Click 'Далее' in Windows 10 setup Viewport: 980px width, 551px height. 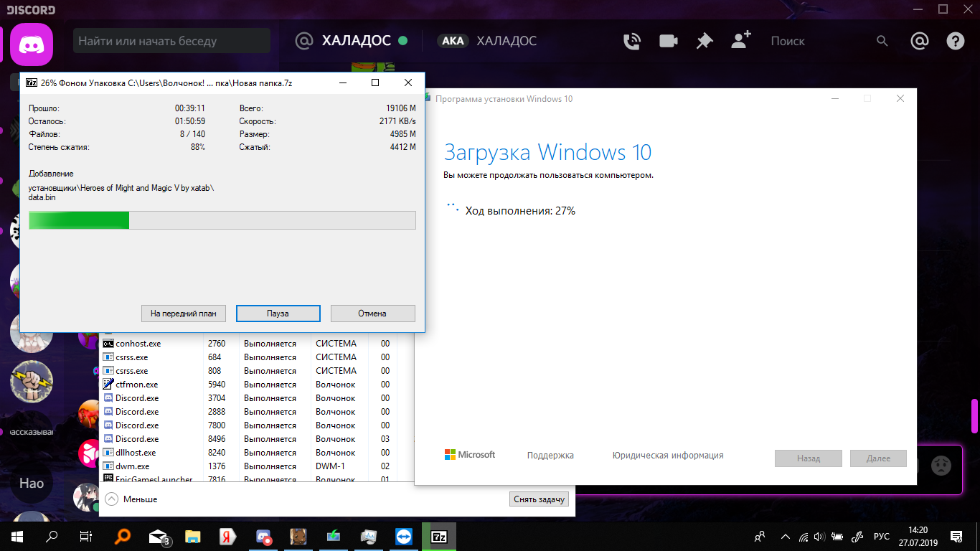coord(878,458)
